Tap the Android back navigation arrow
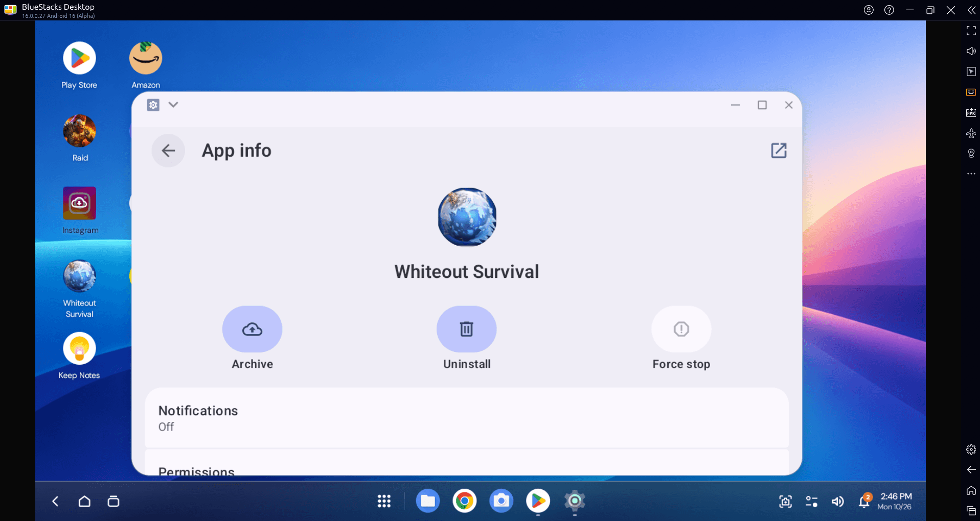 (x=55, y=502)
